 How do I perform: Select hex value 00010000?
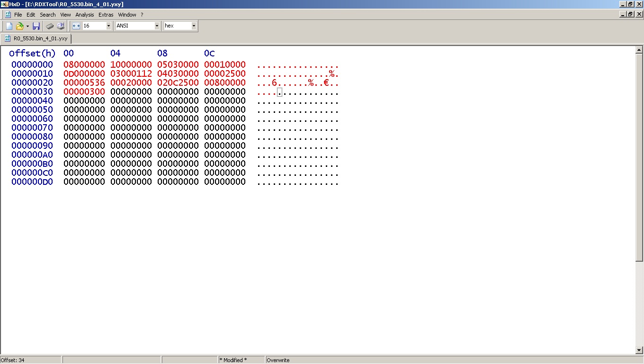point(225,64)
